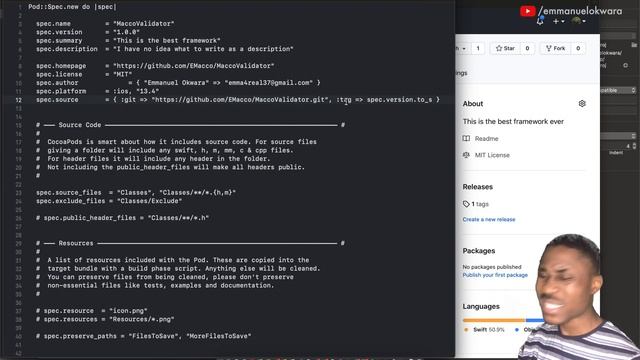Click the spec.summary line in editor
The height and width of the screenshot is (360, 640).
coord(128,41)
